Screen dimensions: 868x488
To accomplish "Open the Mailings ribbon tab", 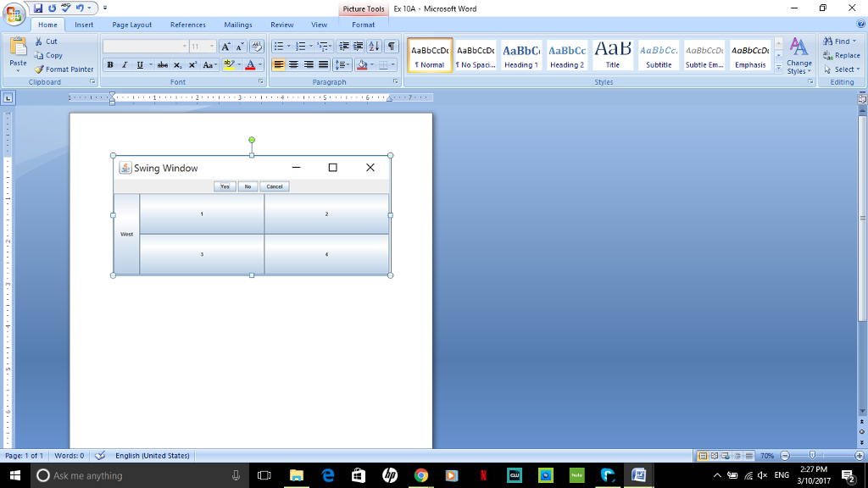I will 237,25.
